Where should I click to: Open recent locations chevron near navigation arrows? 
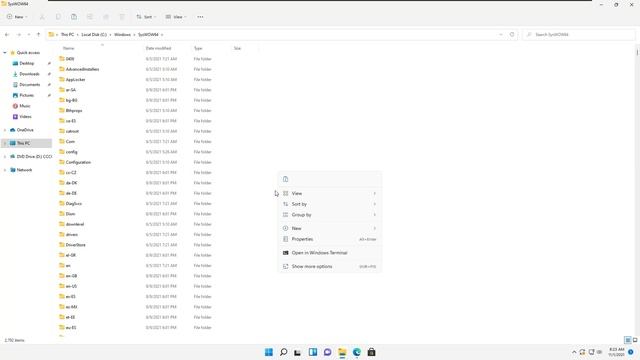[x=29, y=35]
